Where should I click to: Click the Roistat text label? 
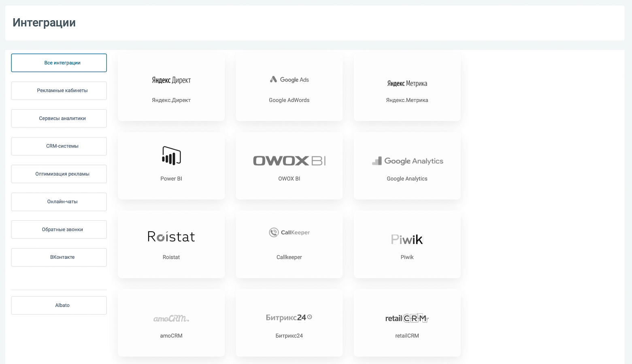(171, 257)
